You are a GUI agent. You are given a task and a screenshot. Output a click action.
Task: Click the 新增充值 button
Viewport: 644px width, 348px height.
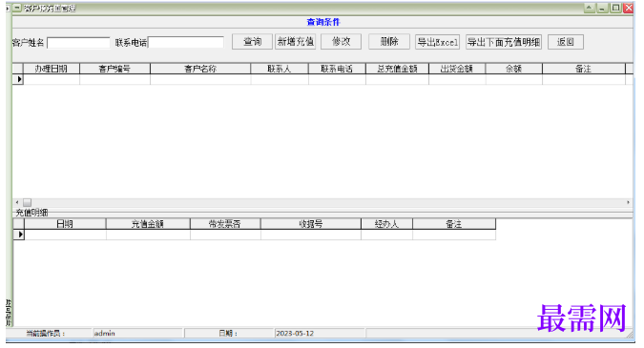(x=296, y=42)
